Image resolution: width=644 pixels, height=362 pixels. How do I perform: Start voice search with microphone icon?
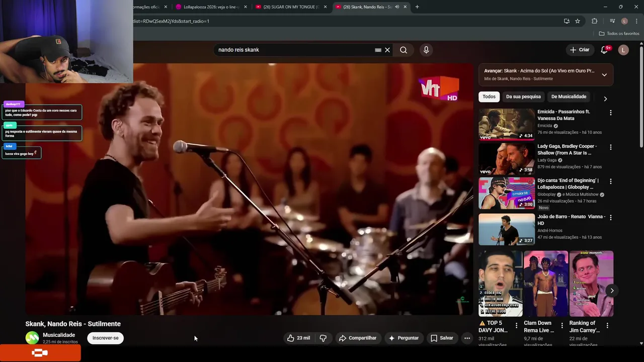pos(426,50)
